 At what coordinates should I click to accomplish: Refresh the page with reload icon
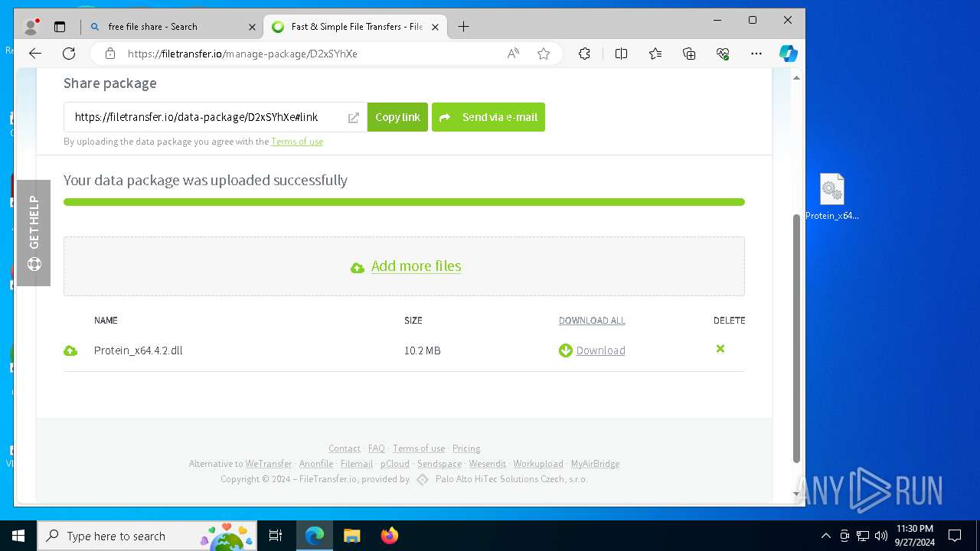click(x=69, y=54)
